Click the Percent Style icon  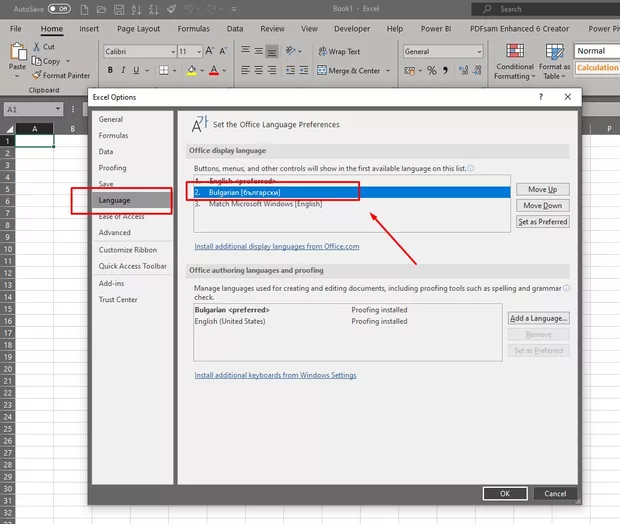tap(431, 71)
